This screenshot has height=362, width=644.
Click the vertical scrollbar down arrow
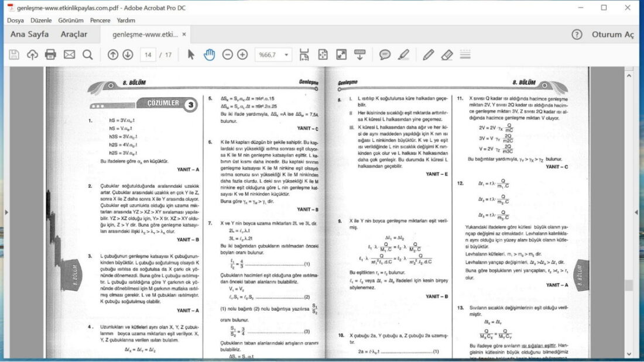click(629, 354)
